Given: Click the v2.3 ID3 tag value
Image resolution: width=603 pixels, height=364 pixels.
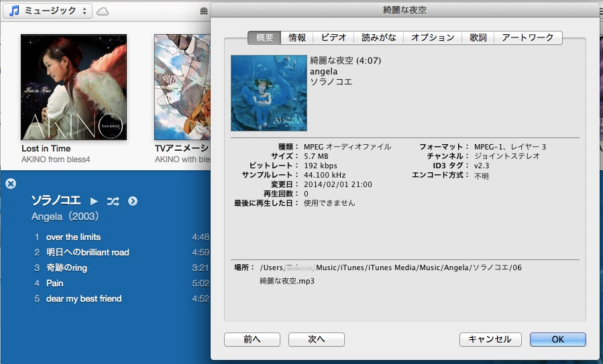Looking at the screenshot, I should (x=482, y=166).
